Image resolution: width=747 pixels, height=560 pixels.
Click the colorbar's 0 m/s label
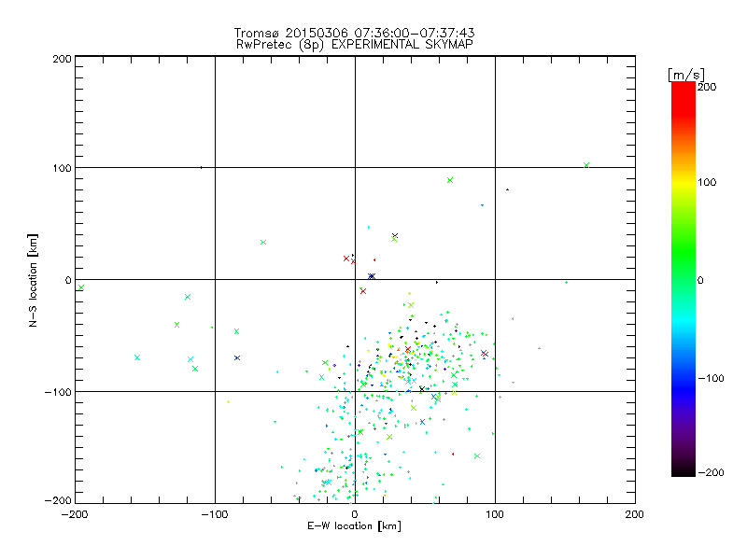click(x=700, y=280)
